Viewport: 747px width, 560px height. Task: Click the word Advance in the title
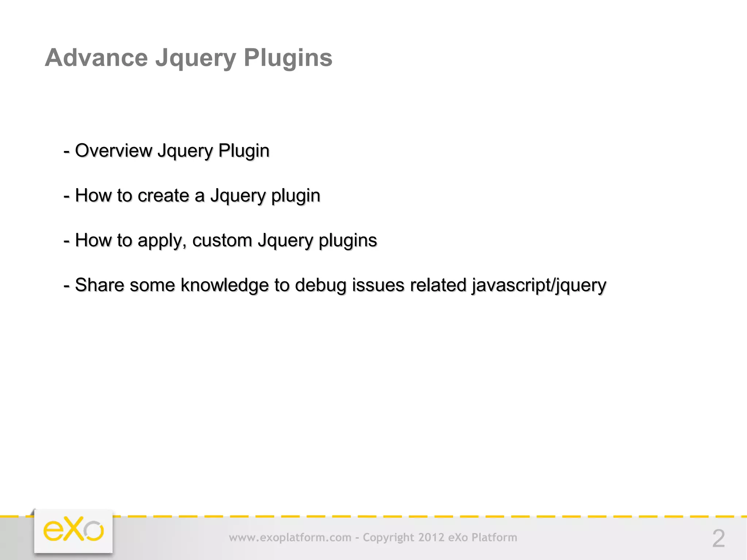coord(96,58)
